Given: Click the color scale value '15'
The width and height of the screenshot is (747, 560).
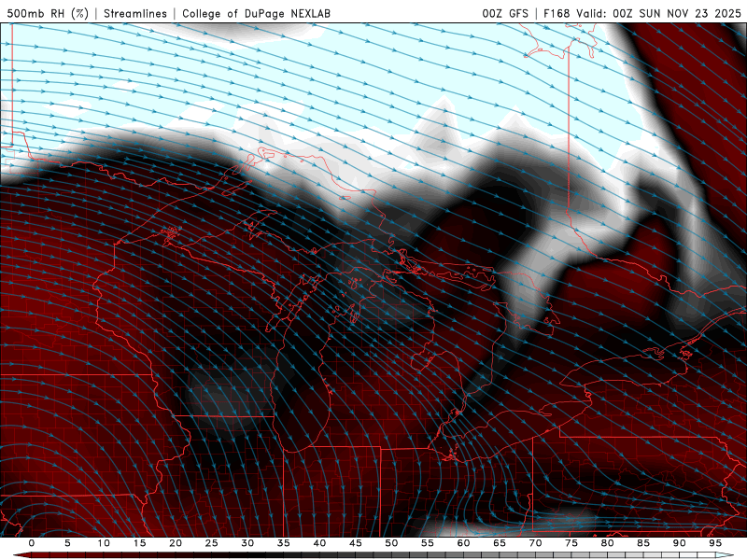Looking at the screenshot, I should pyautogui.click(x=139, y=543).
